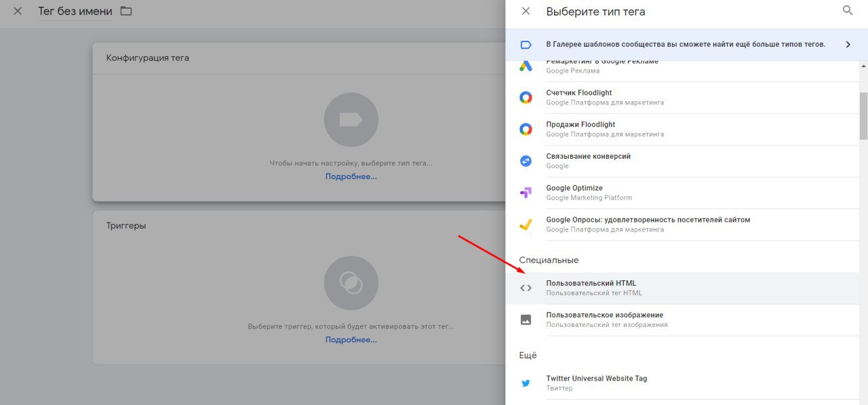The image size is (868, 405).
Task: Click the trigger placeholder circle in Триггеры
Action: (x=351, y=283)
